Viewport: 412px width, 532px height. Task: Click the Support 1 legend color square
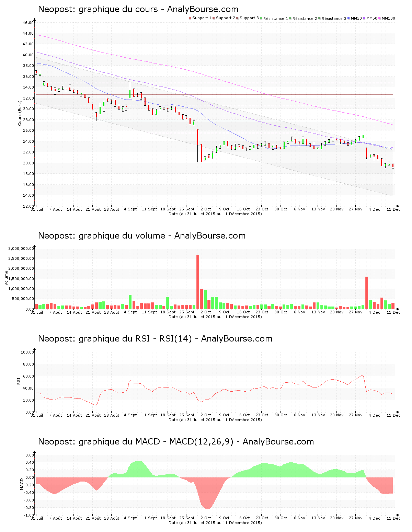190,18
